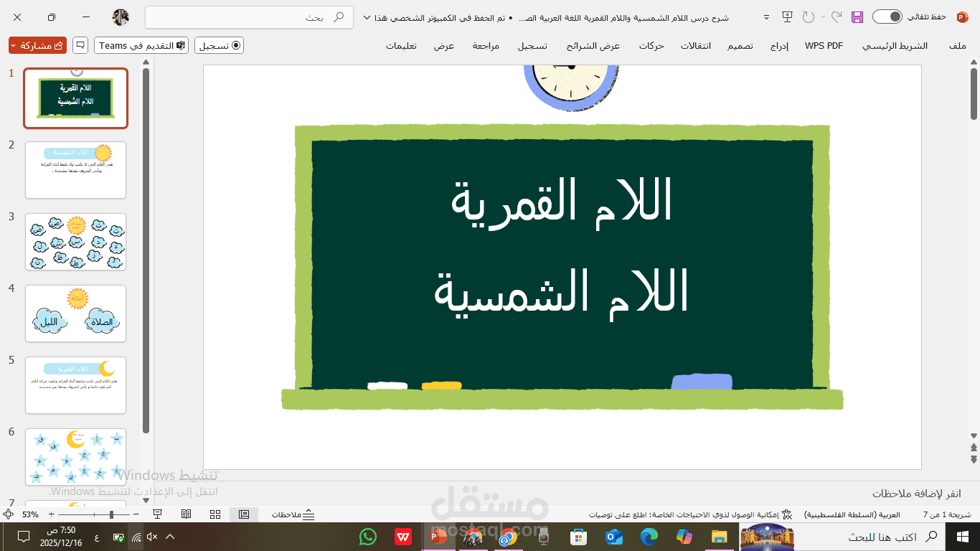Select slide 5 thumbnail

coord(75,385)
